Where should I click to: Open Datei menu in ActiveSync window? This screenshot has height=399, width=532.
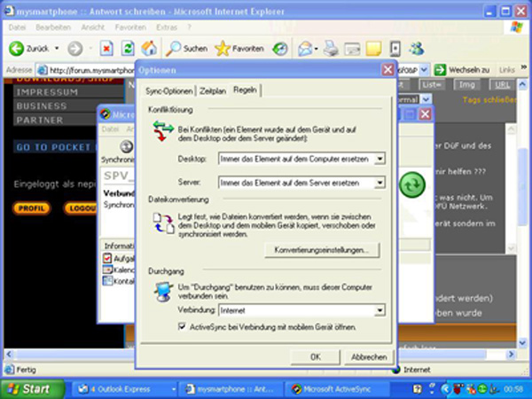[110, 129]
